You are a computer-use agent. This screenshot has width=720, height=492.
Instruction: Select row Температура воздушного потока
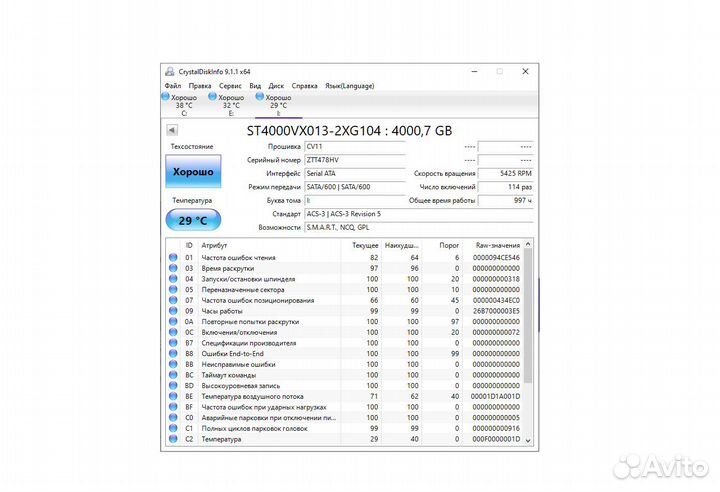point(345,396)
